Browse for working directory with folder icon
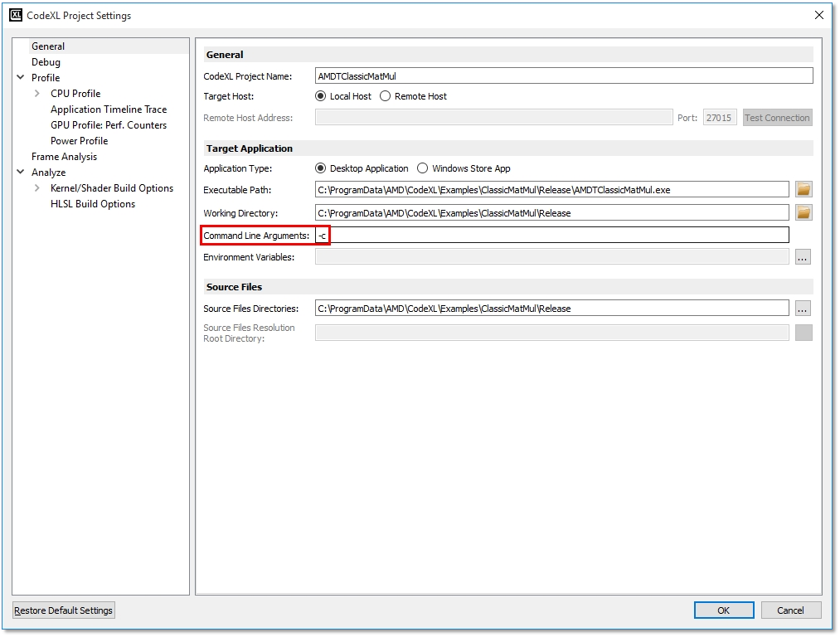840x637 pixels. 803,212
